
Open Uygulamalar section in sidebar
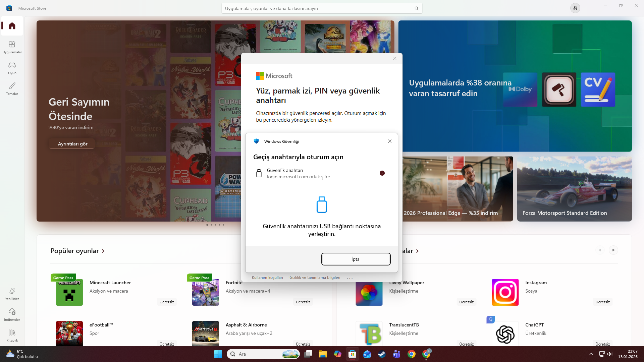pyautogui.click(x=12, y=47)
